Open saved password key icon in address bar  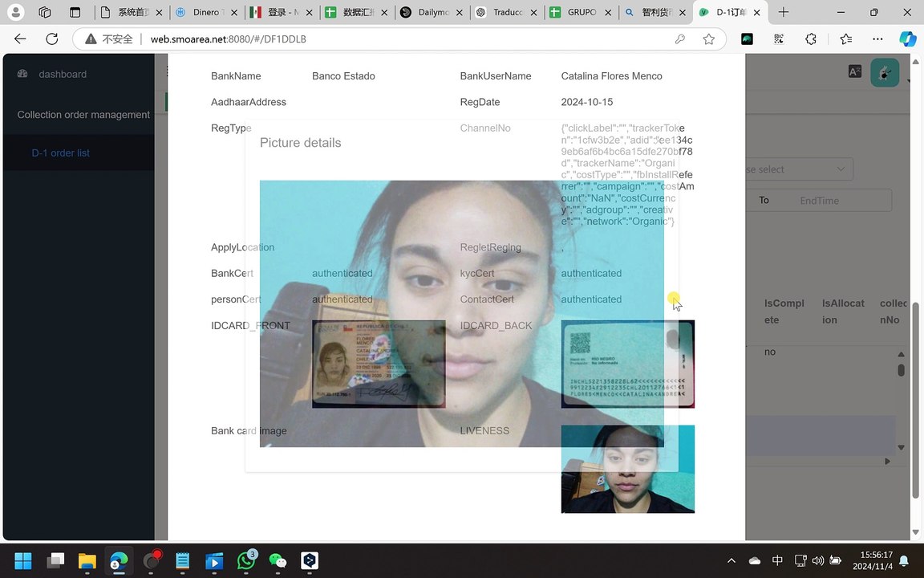(x=680, y=39)
